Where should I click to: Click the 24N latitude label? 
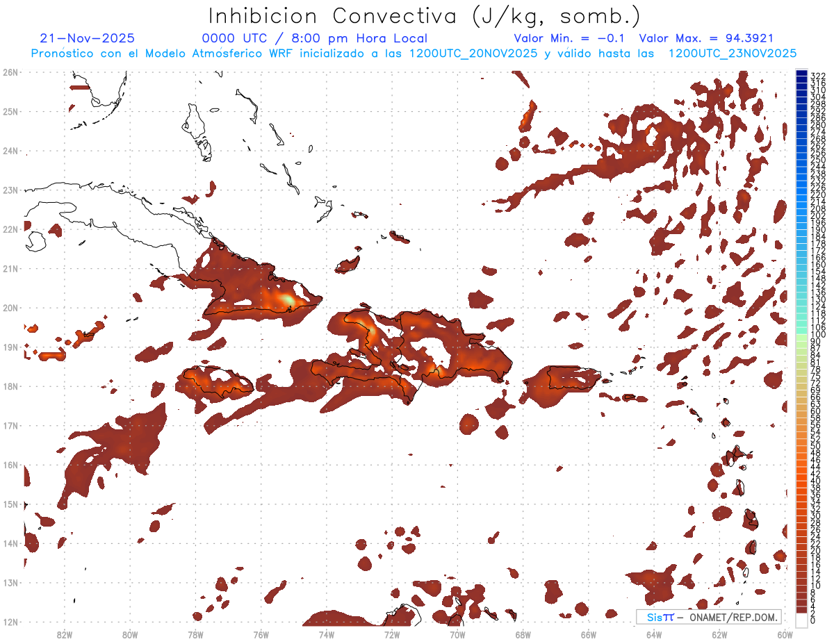coord(10,151)
